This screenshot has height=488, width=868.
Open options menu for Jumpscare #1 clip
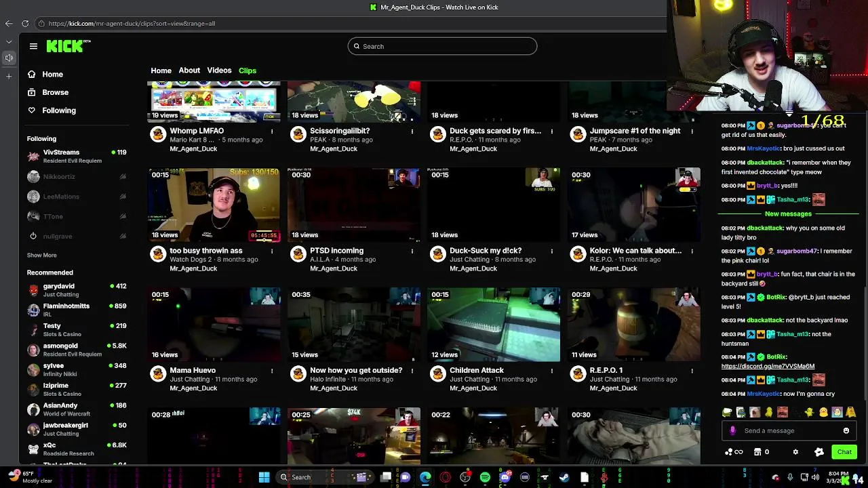[x=692, y=131]
